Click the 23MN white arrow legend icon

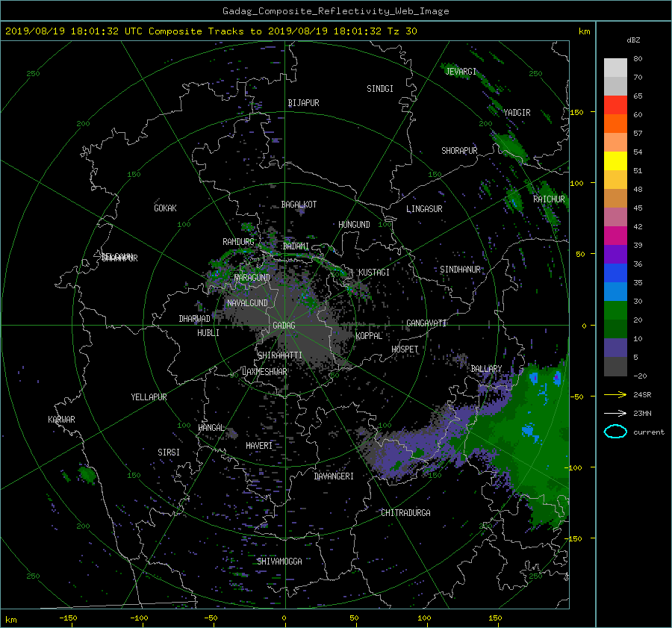pyautogui.click(x=615, y=413)
